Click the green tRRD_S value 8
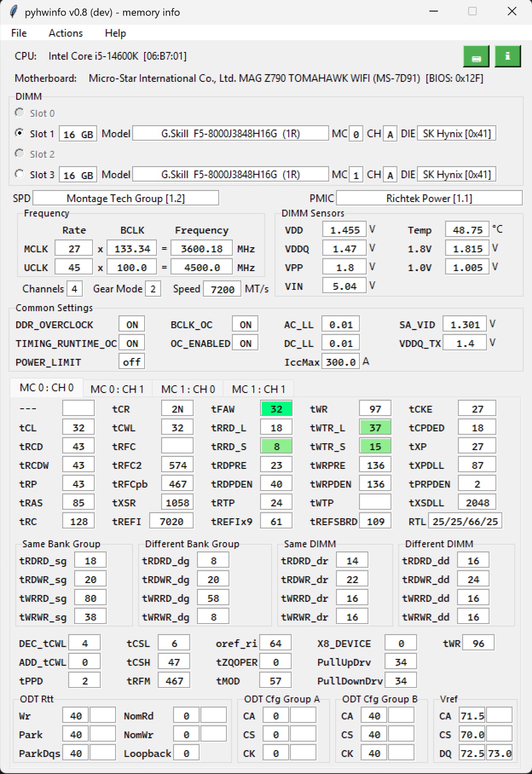532x774 pixels. pos(276,447)
